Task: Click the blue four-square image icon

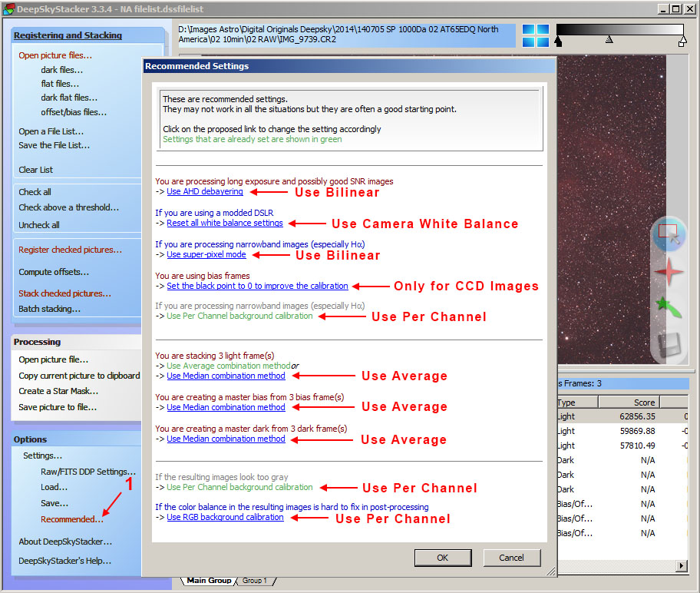Action: 536,35
